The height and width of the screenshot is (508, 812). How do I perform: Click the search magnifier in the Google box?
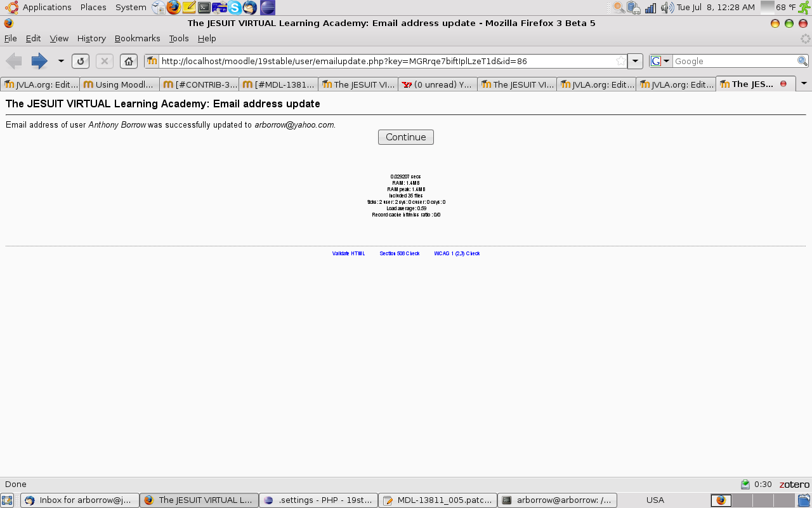(802, 61)
